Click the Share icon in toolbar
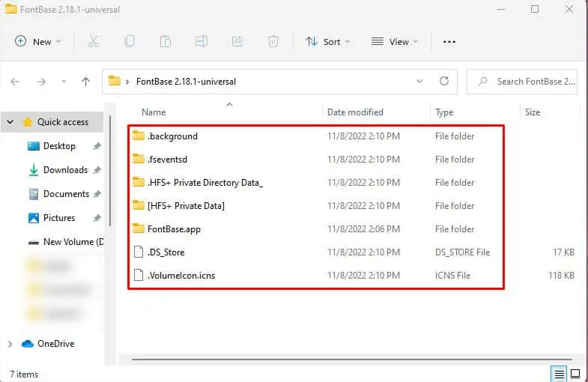 point(237,41)
